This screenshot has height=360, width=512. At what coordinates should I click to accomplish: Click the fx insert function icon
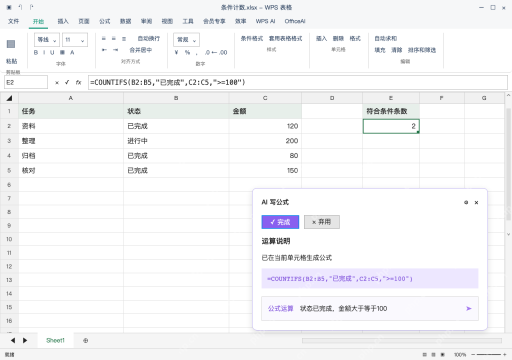(78, 82)
